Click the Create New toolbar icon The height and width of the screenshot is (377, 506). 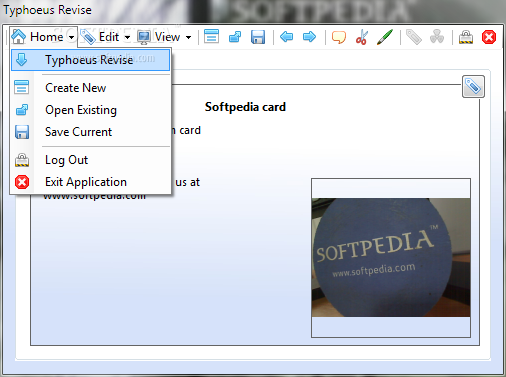[x=211, y=37]
